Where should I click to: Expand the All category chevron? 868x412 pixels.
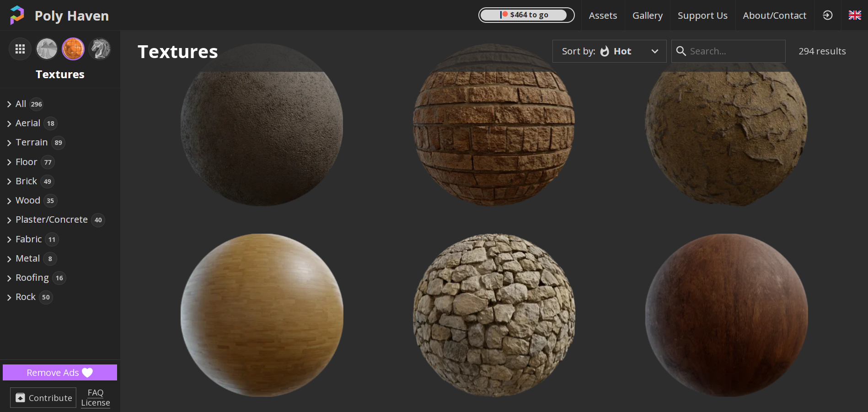[9, 104]
